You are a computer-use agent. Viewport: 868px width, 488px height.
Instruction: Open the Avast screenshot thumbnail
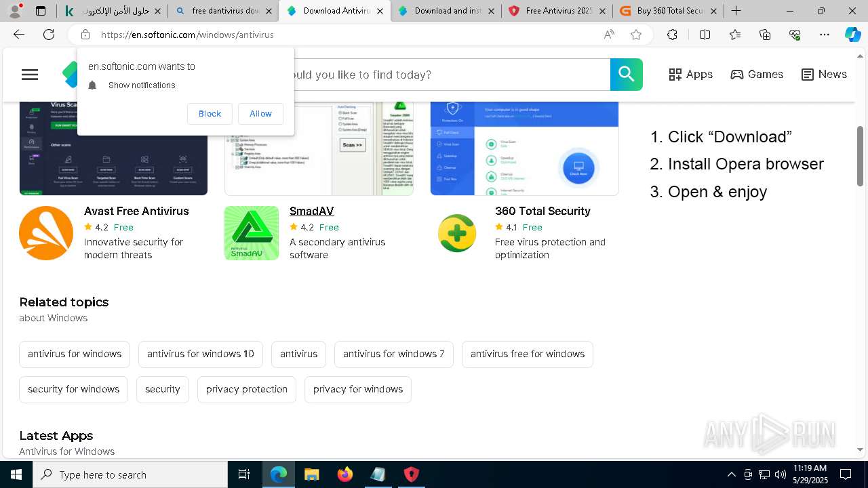[x=113, y=148]
